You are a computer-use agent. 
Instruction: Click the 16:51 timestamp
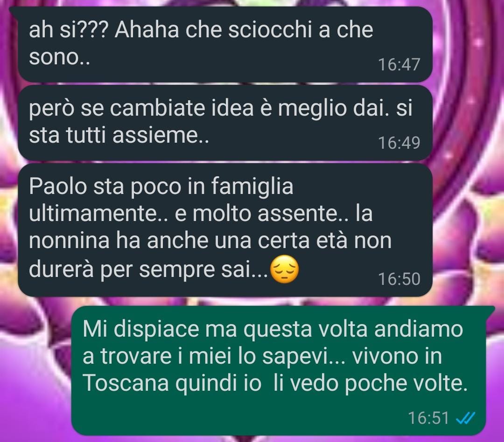click(428, 418)
